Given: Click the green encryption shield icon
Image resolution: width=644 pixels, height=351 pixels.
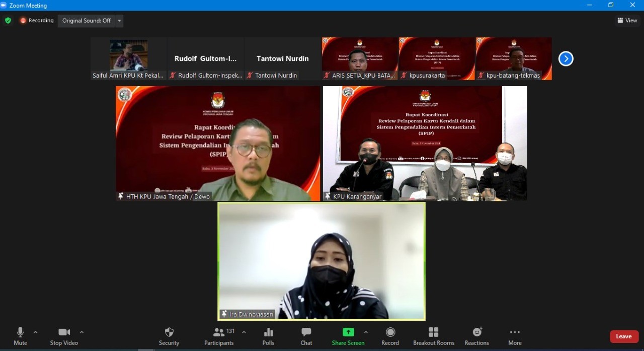Looking at the screenshot, I should point(8,21).
